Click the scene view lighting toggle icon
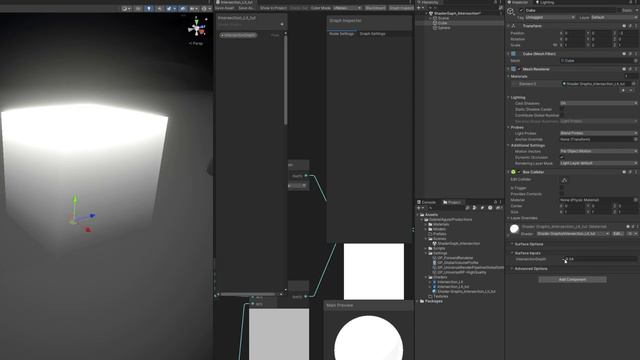 149,8
